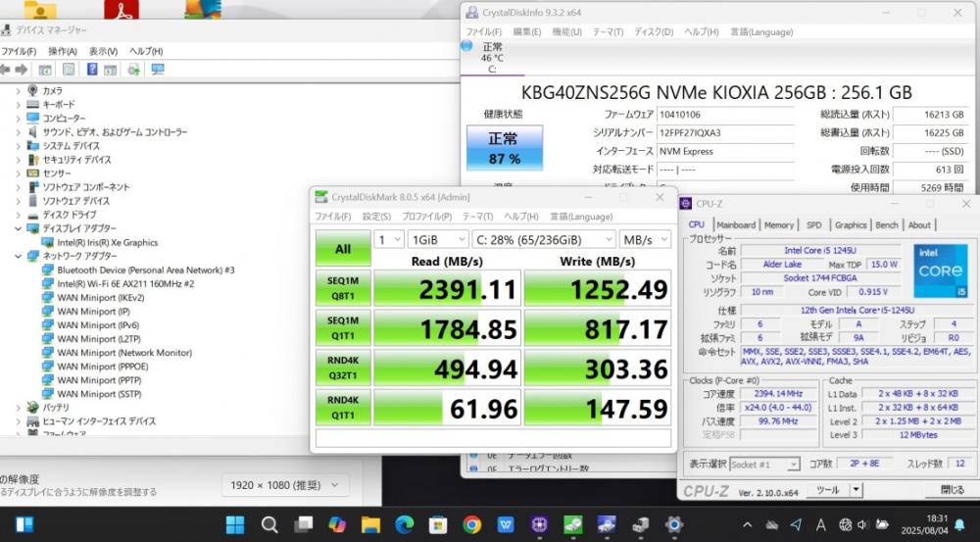Collapse the ネットワーク アダプター node
Viewport: 980px width, 542px height.
click(18, 257)
